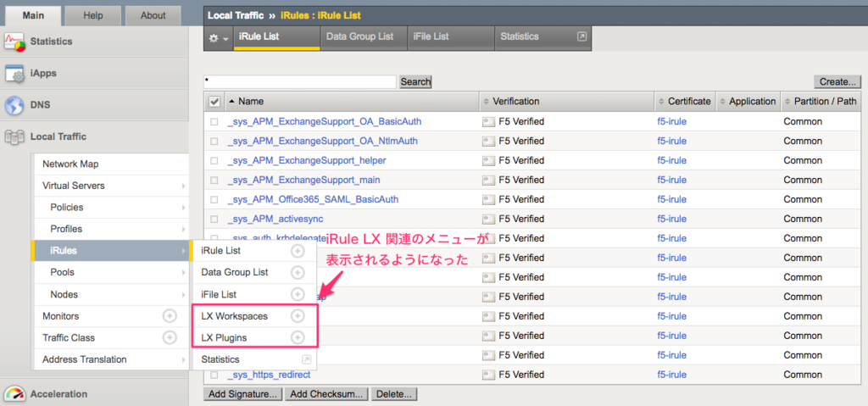This screenshot has width=868, height=406.
Task: Select iRules in the Local Traffic menu
Action: pyautogui.click(x=110, y=251)
